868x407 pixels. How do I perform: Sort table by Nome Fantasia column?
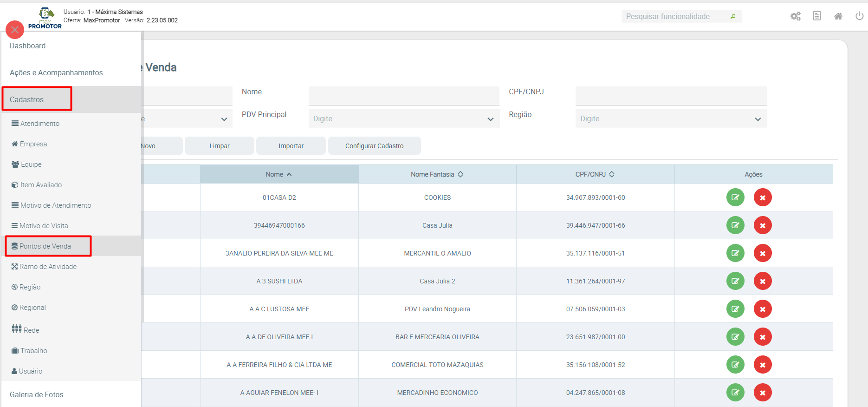[x=437, y=174]
